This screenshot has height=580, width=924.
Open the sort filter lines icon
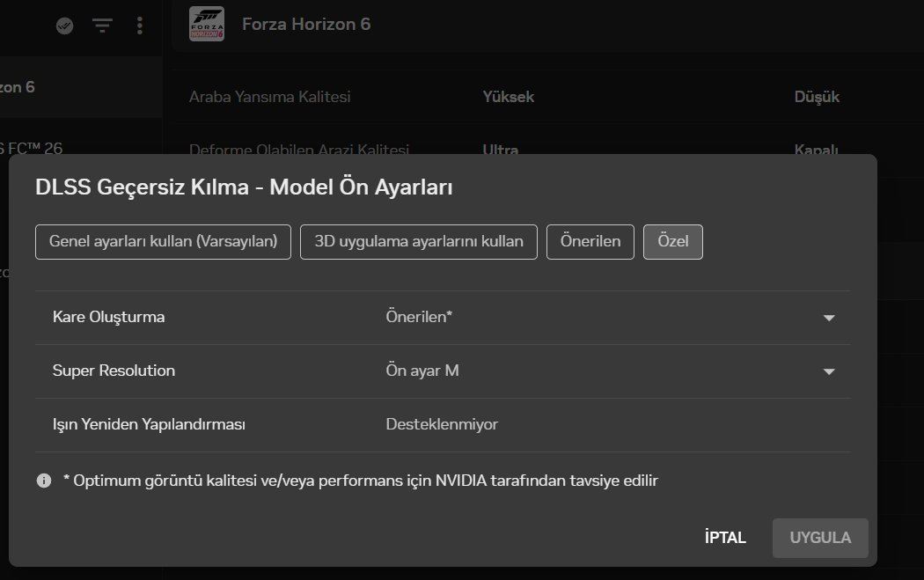103,26
